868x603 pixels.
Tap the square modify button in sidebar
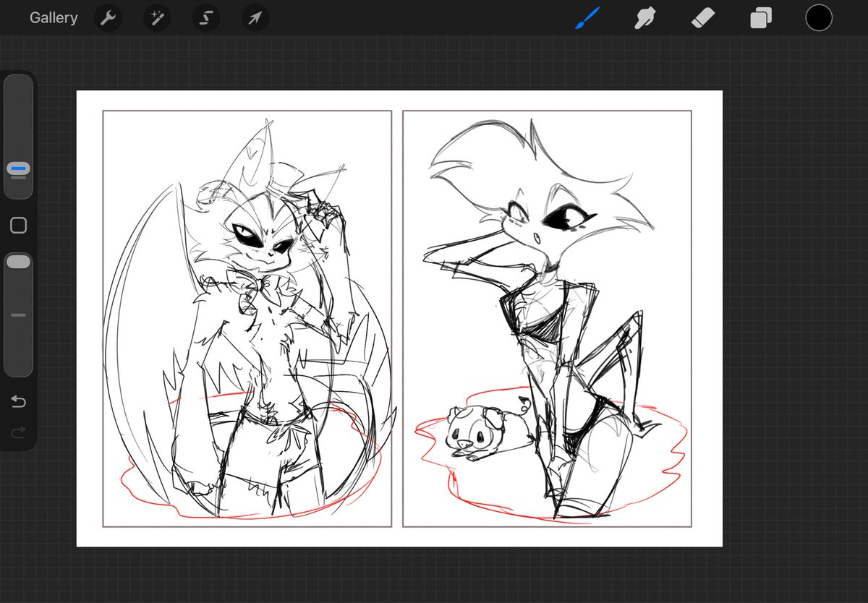(19, 226)
